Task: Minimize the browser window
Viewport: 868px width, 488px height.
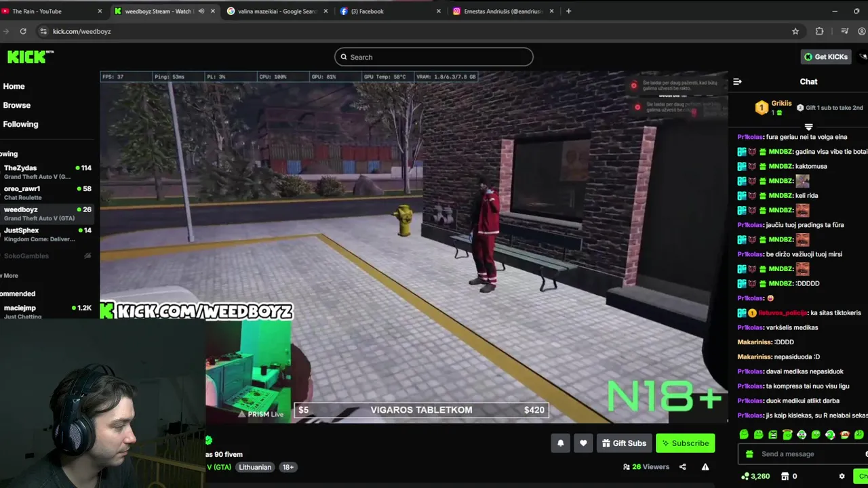Action: 835,11
